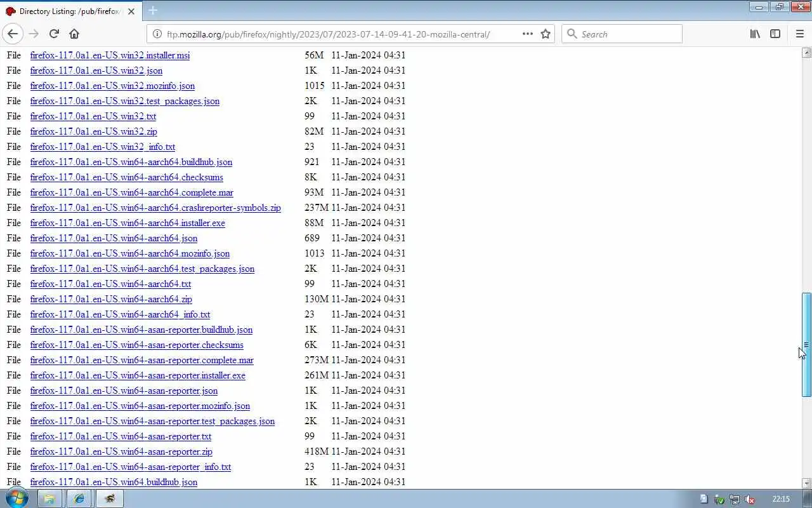Open win64-aarch64.checksums link
The height and width of the screenshot is (508, 812).
coord(127,177)
